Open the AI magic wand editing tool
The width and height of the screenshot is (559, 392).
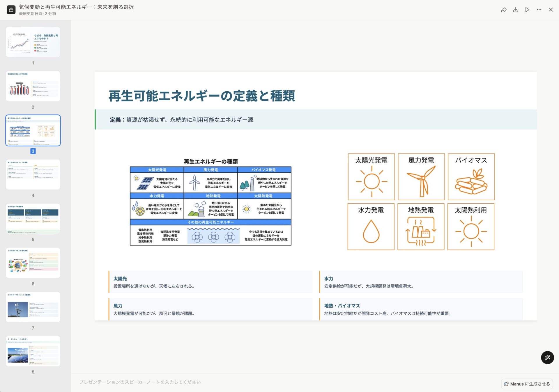coord(548,357)
